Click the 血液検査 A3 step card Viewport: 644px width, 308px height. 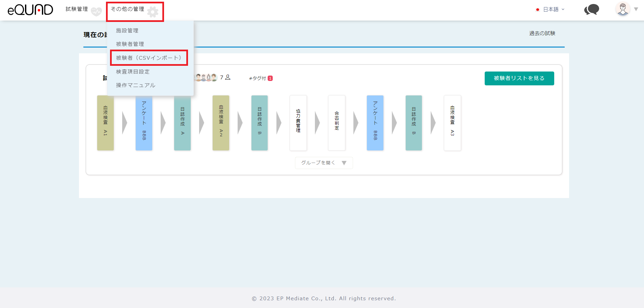coord(452,123)
